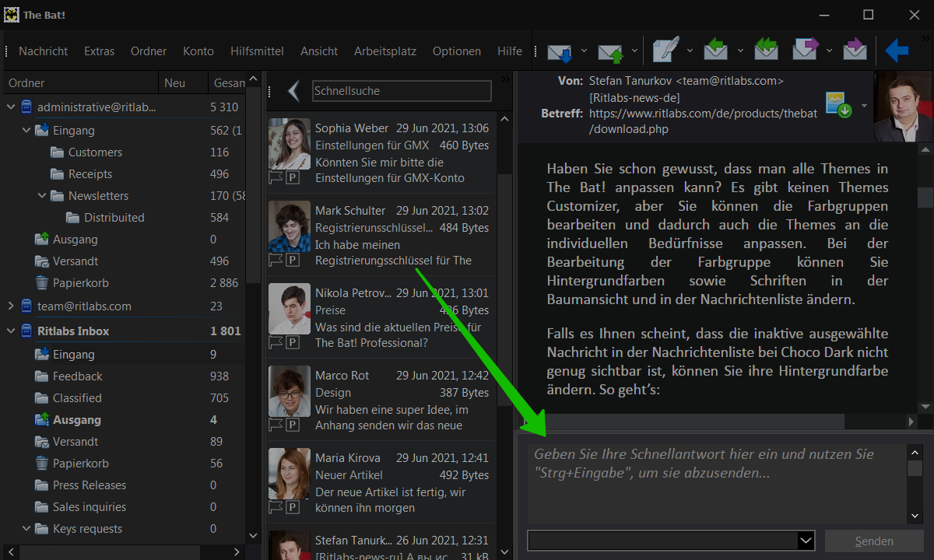
Task: Click the flag icon on Mark Schulter's message
Action: [276, 260]
